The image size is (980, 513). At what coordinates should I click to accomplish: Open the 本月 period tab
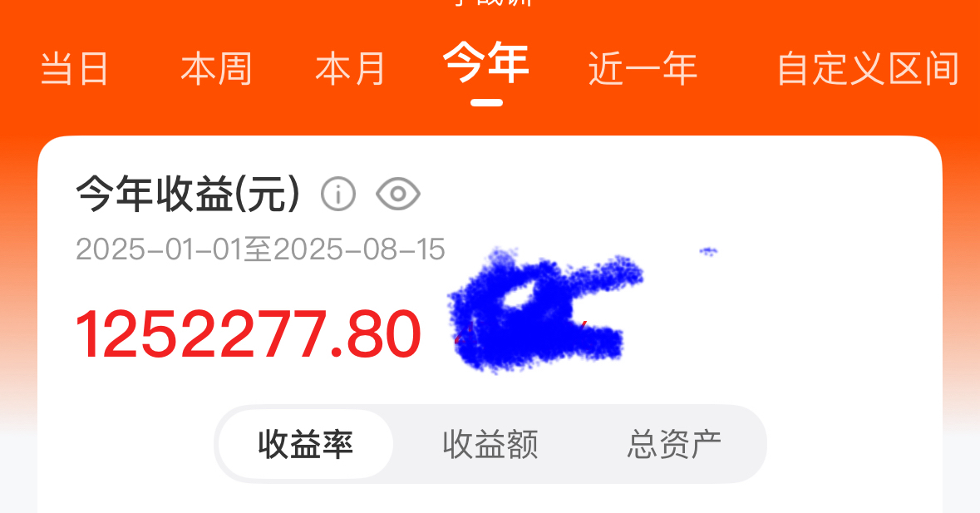point(351,69)
